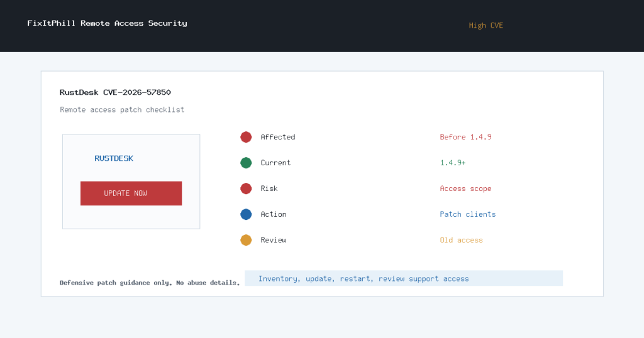
Task: Click the 'Patch clients' value
Action: pyautogui.click(x=468, y=214)
